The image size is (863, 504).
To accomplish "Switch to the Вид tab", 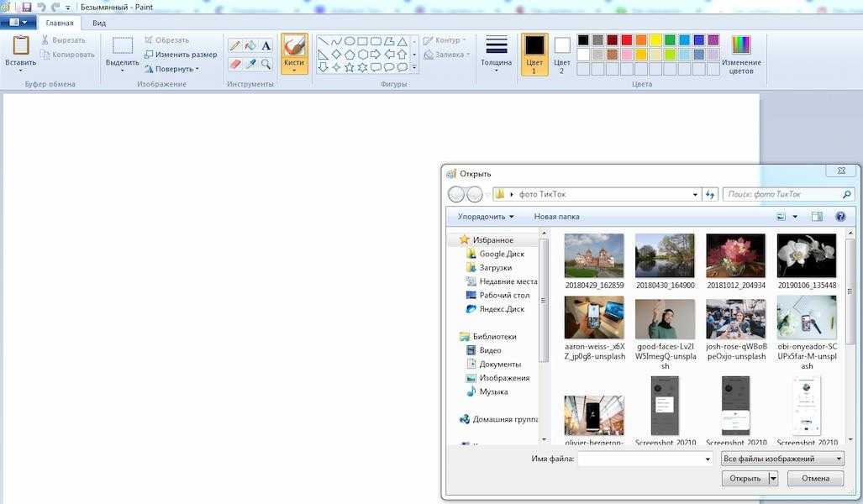I will [99, 23].
